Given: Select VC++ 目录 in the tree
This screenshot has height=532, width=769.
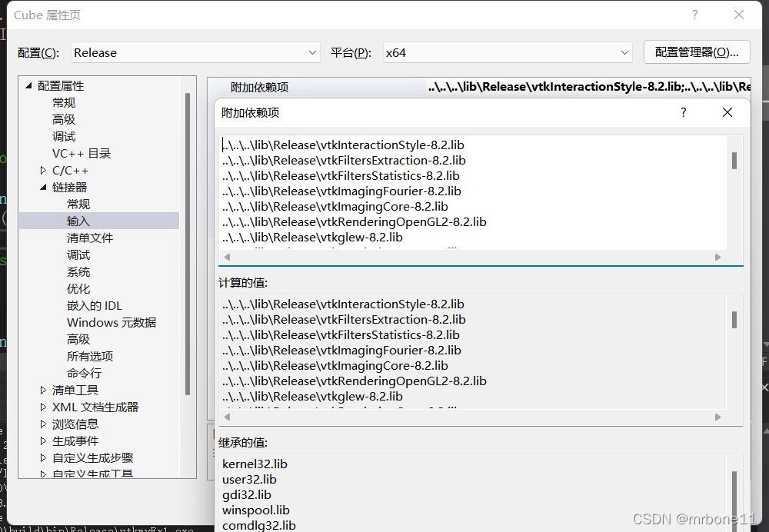Looking at the screenshot, I should tap(82, 154).
